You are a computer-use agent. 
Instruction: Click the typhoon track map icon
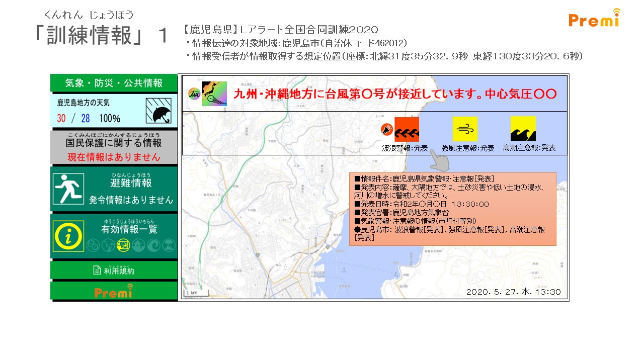click(x=214, y=94)
